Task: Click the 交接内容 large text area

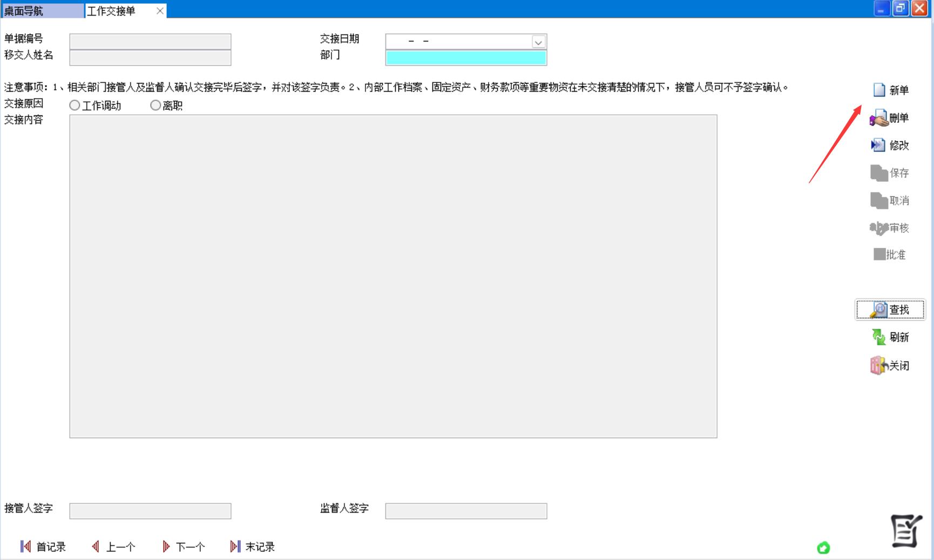Action: click(393, 276)
